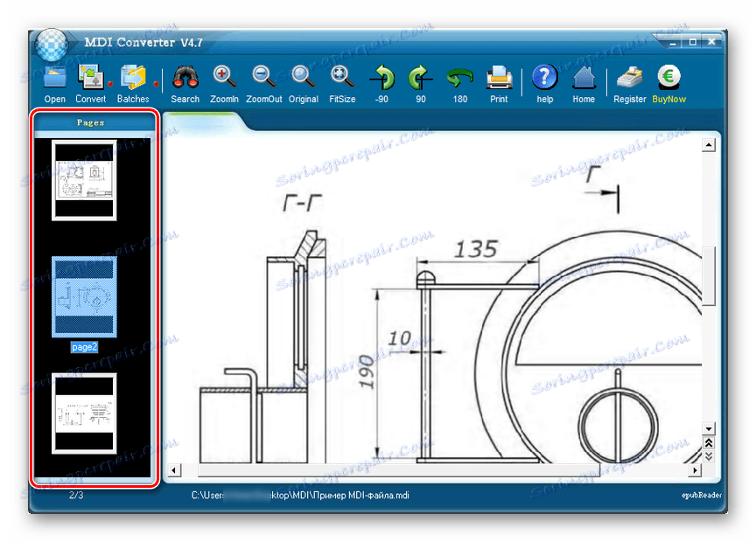Click the Print icon

[x=499, y=78]
